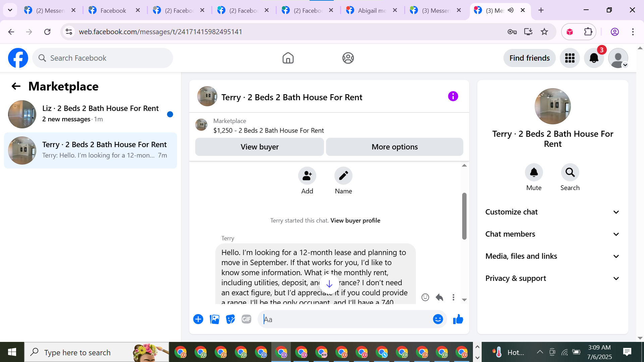
Task: Mute audio on the active browser tab
Action: 511,10
